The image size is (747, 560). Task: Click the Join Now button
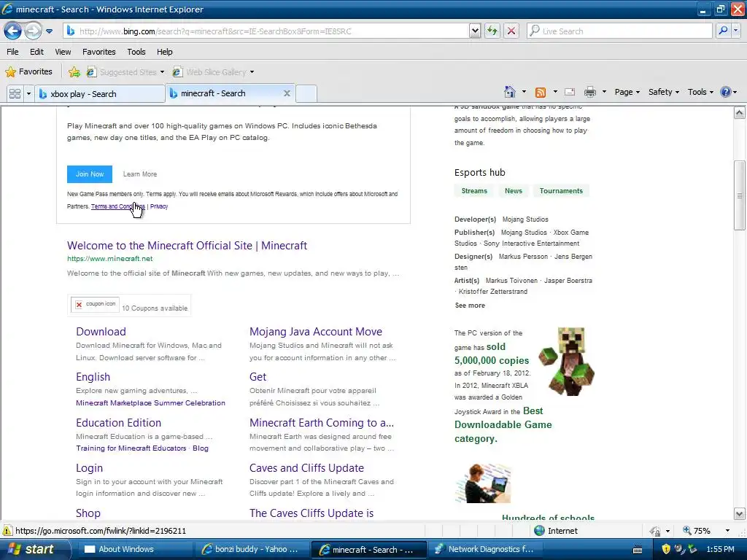click(x=90, y=174)
